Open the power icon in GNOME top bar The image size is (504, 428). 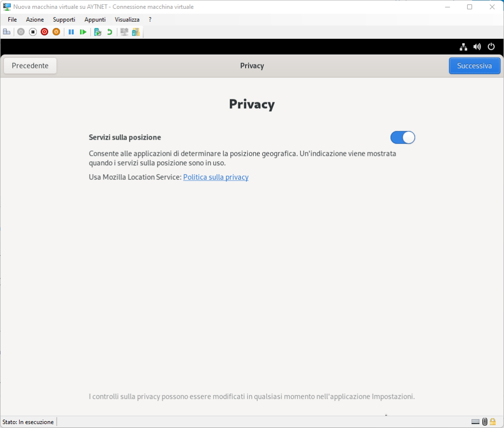pyautogui.click(x=491, y=47)
